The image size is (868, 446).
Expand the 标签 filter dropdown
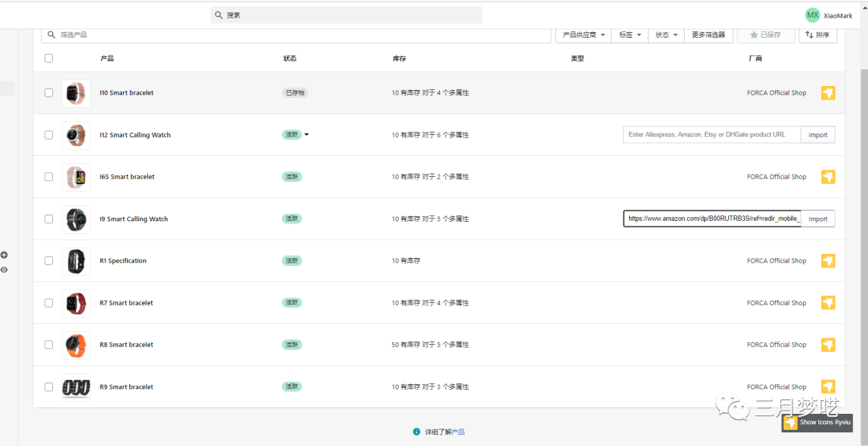click(x=630, y=35)
